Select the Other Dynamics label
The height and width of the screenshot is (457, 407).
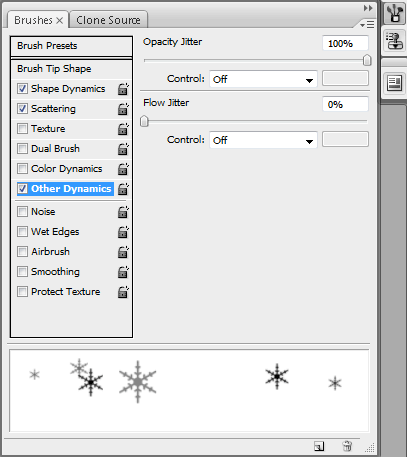[x=71, y=189]
